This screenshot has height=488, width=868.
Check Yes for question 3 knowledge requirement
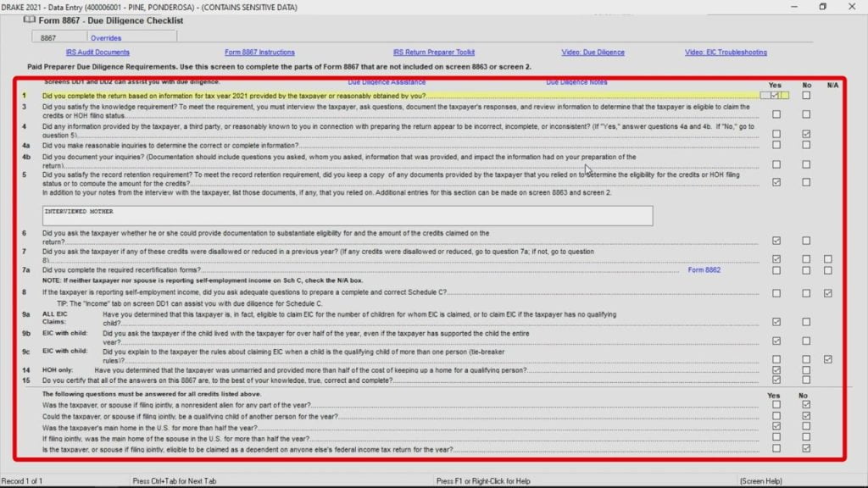tap(776, 114)
